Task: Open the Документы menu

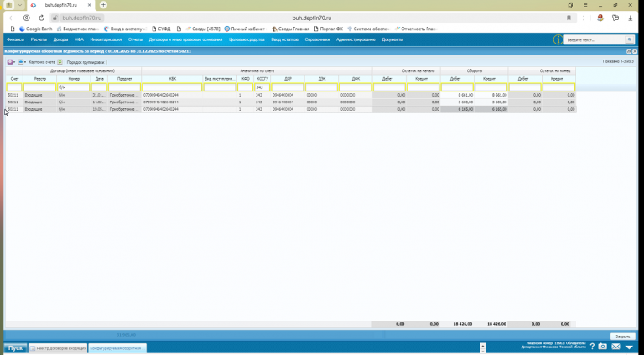Action: pyautogui.click(x=392, y=39)
